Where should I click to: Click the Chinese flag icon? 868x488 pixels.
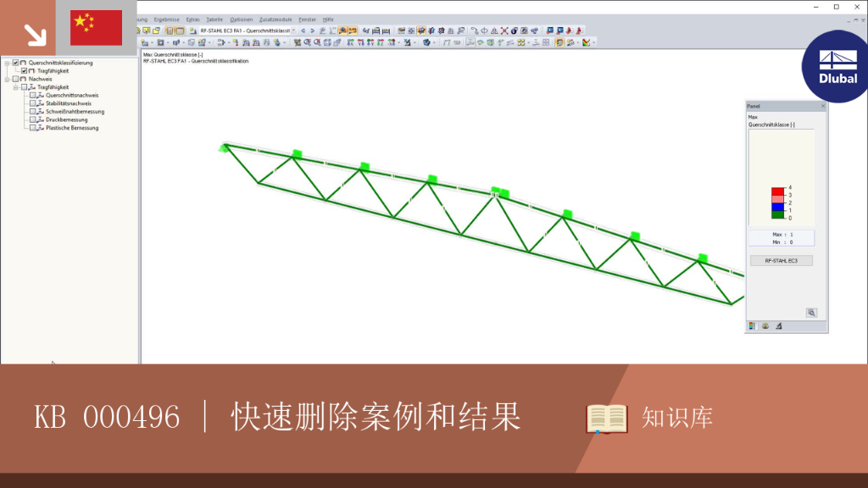(x=97, y=28)
